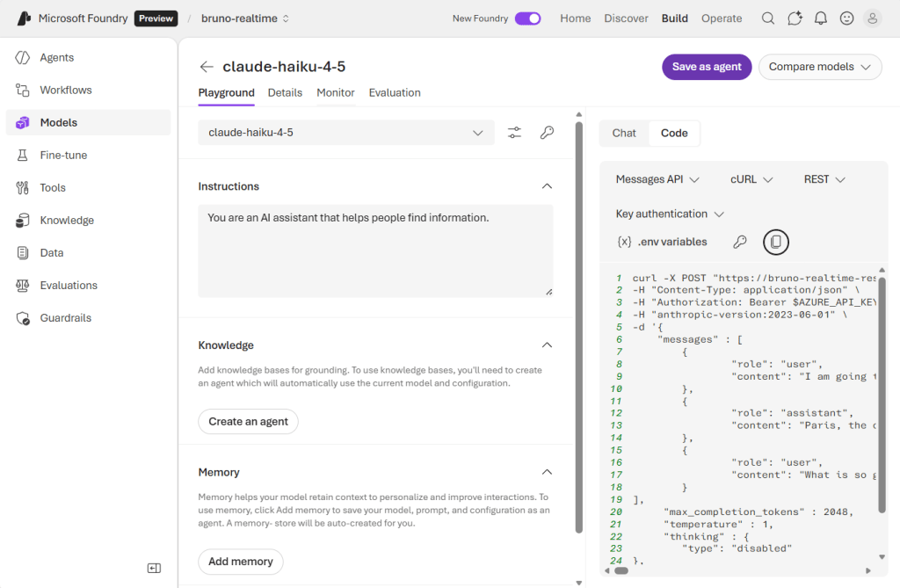Open notifications via the bell icon
Screen dimensions: 900x588
[x=820, y=18]
